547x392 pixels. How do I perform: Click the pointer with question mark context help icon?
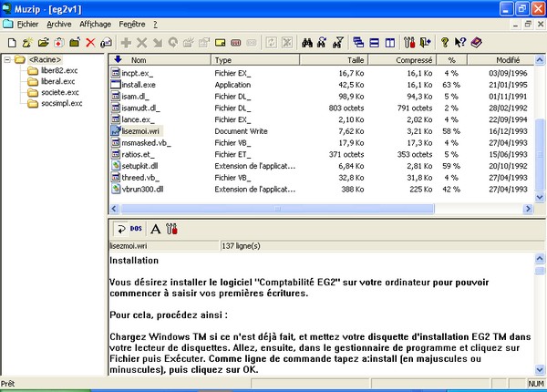click(x=460, y=43)
